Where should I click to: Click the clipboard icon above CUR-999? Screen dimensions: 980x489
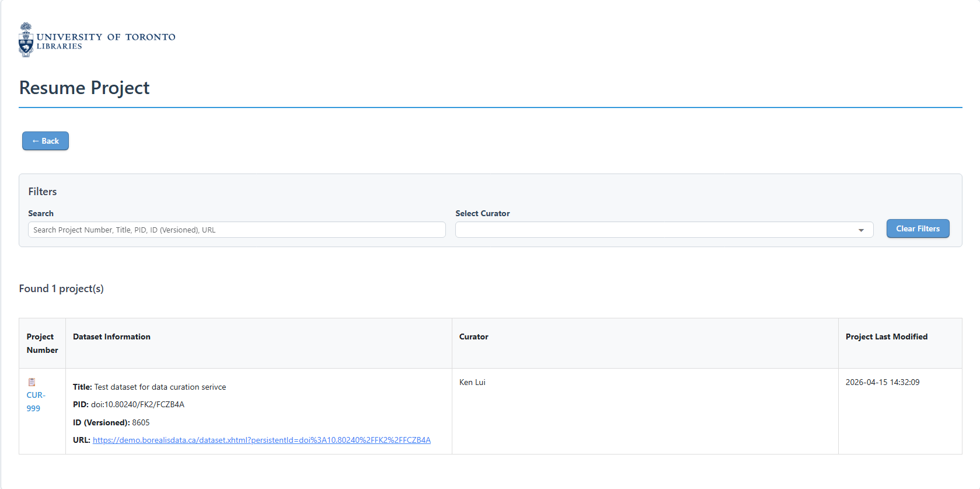pyautogui.click(x=32, y=382)
